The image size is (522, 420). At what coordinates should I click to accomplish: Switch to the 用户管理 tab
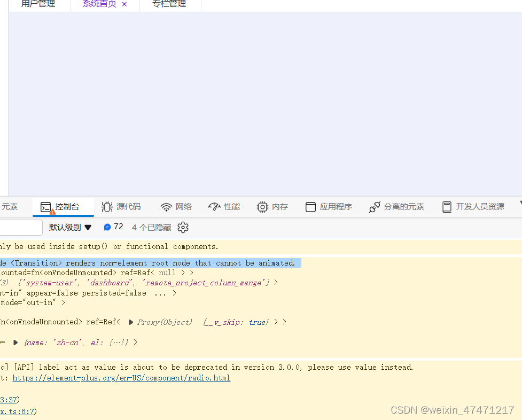37,4
